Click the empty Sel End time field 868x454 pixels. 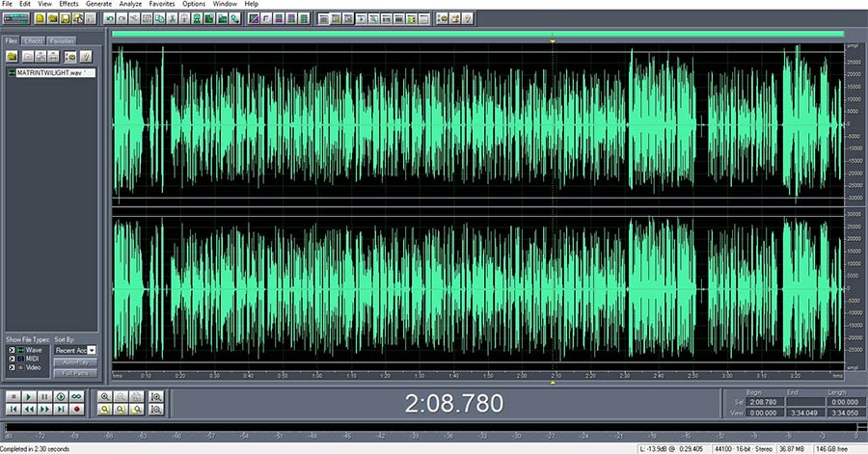[805, 402]
